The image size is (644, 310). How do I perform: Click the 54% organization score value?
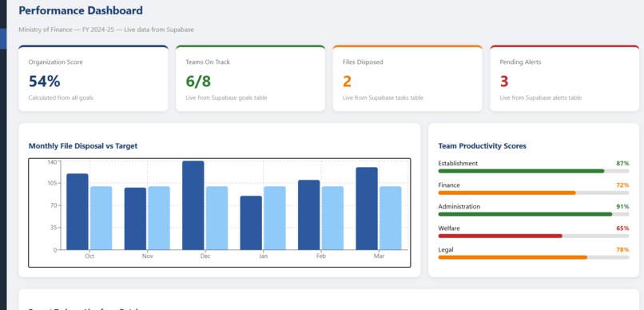pos(45,81)
